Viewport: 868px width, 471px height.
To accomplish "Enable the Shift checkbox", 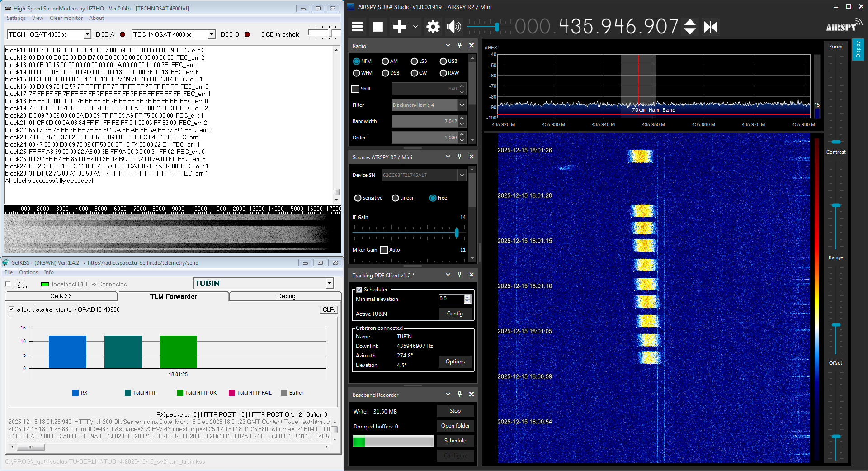I will click(x=356, y=89).
